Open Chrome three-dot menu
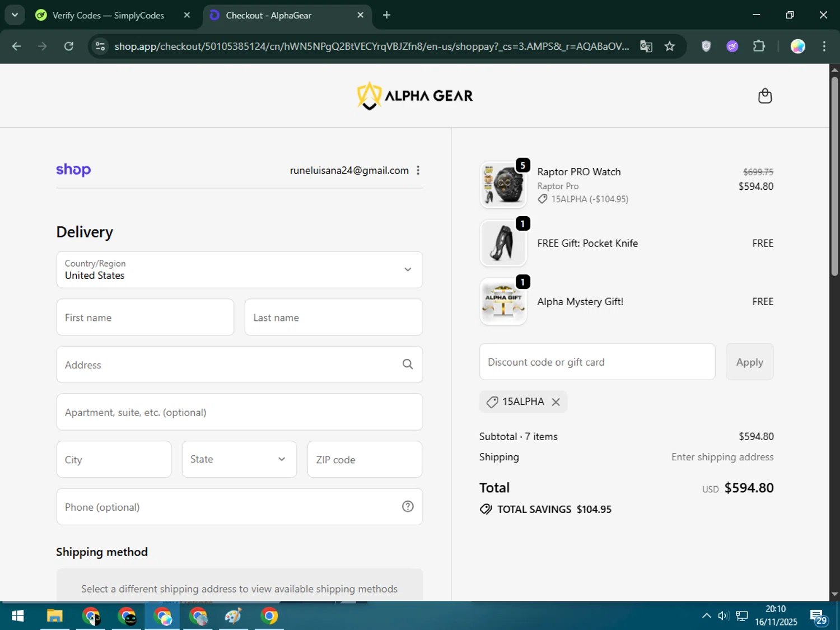 click(x=824, y=46)
